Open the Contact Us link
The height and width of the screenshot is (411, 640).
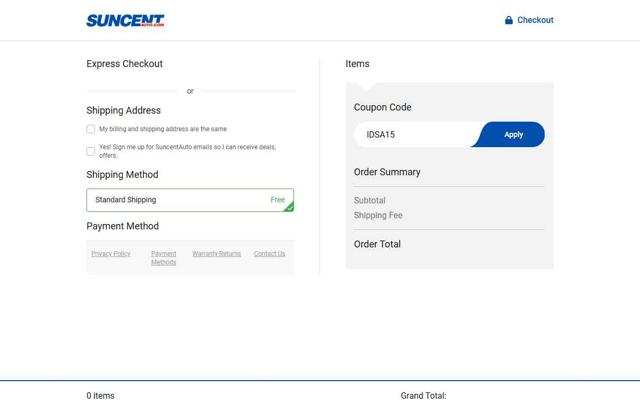269,253
